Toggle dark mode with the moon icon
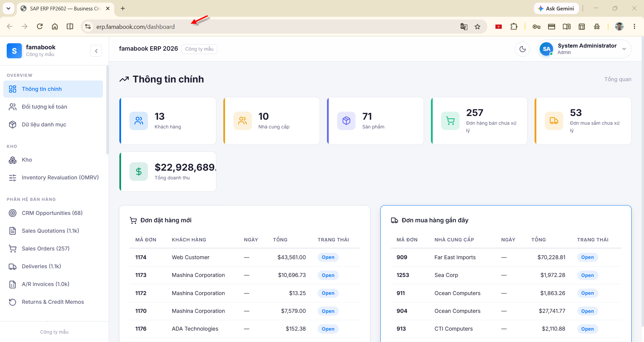Viewport: 644px width, 342px height. click(x=522, y=49)
